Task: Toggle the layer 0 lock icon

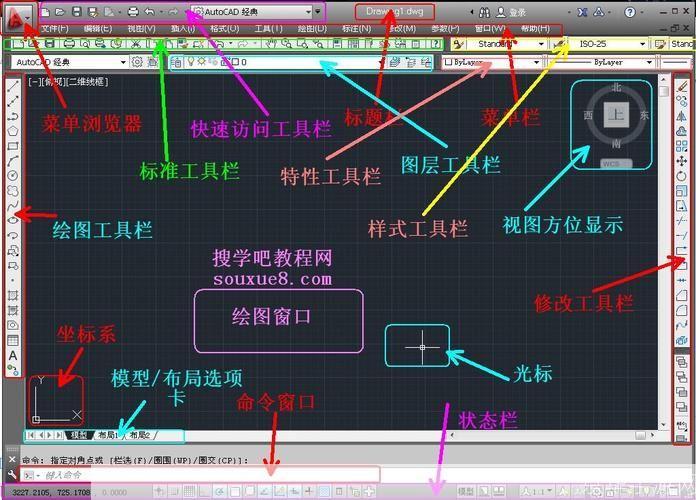Action: click(x=223, y=62)
